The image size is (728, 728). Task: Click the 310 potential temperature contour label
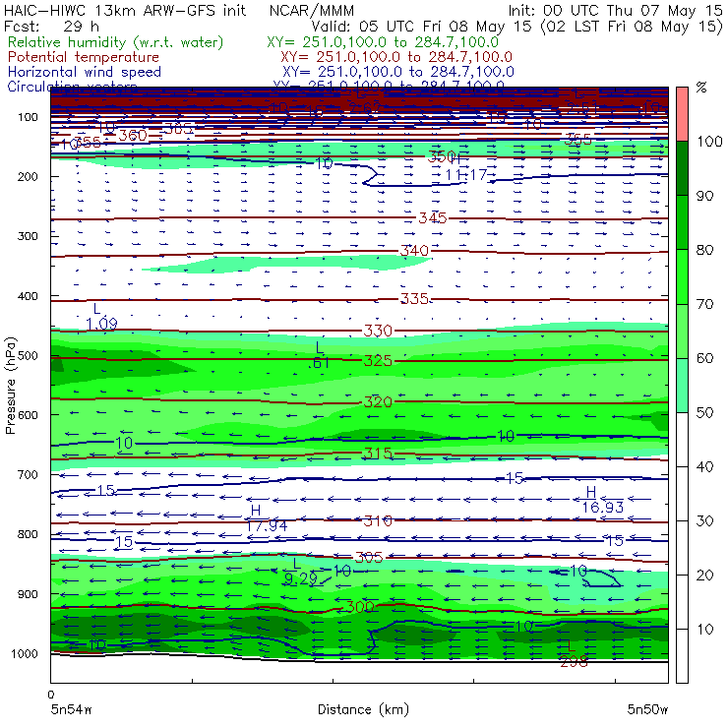coord(378,521)
